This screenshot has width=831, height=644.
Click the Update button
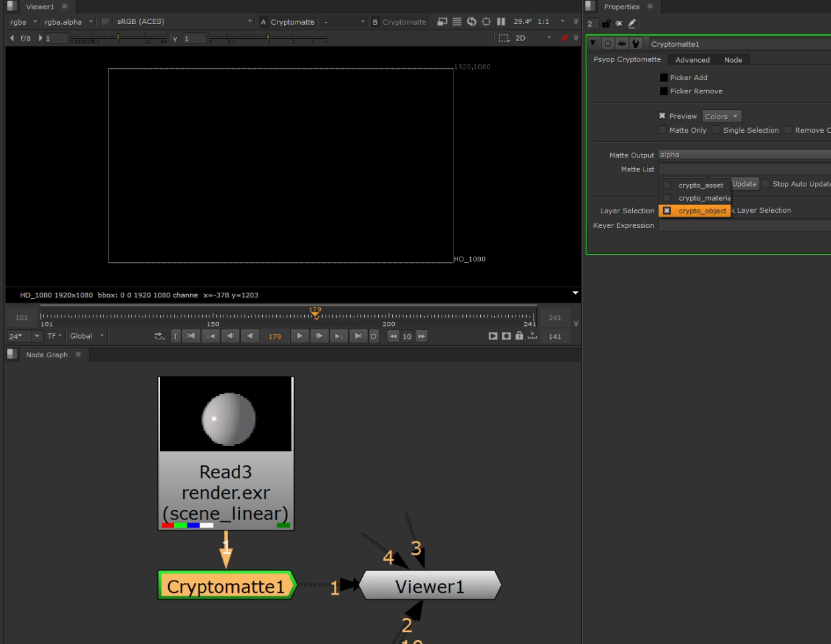pyautogui.click(x=744, y=184)
